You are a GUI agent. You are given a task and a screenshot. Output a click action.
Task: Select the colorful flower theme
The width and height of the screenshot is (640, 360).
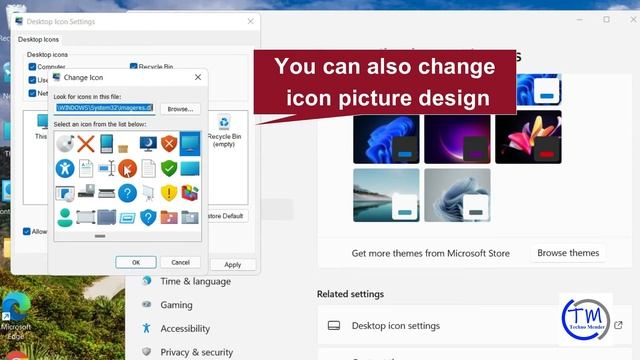point(528,138)
